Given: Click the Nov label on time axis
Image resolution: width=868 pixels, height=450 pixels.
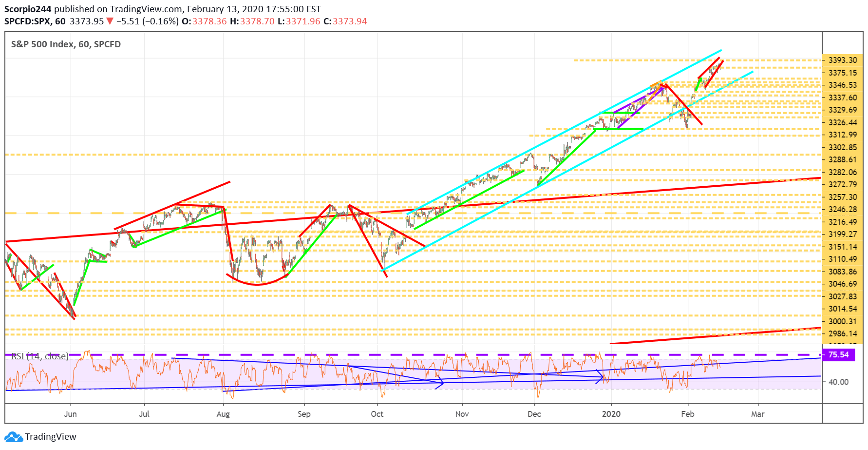Looking at the screenshot, I should [x=462, y=414].
